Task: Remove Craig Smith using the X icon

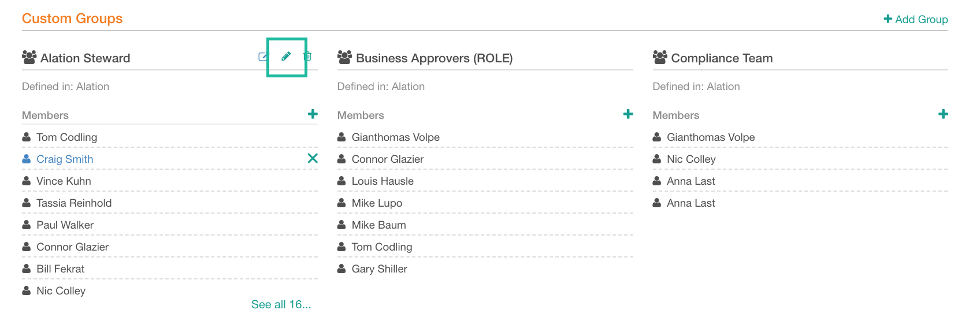Action: pyautogui.click(x=313, y=158)
